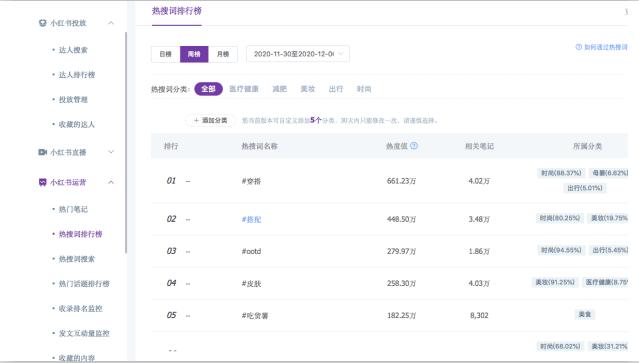
Task: Click the 时尚(94.55%) category tag
Action: click(x=561, y=250)
